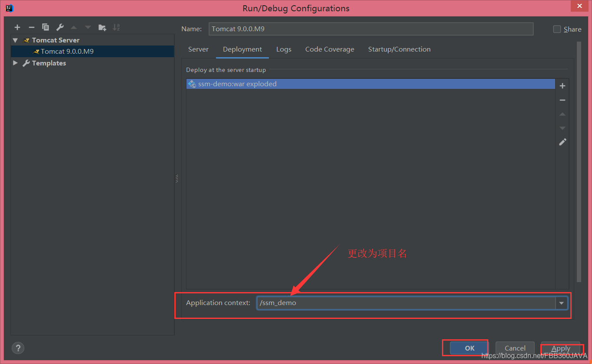
Task: Open Application context dropdown arrow
Action: point(561,303)
